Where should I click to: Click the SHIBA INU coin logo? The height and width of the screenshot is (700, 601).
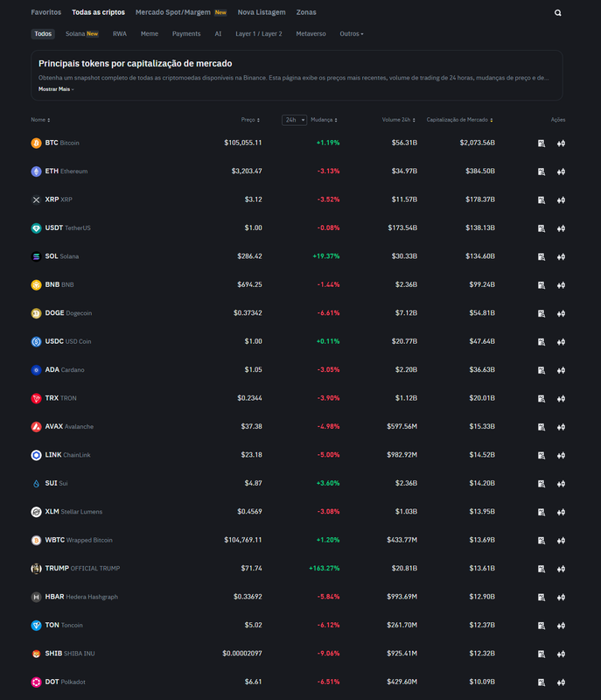click(36, 654)
